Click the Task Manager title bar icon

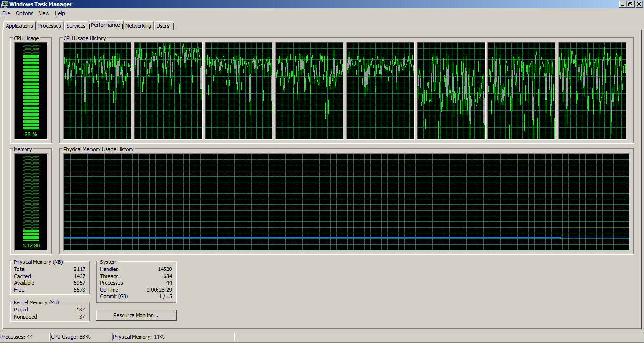pos(4,4)
